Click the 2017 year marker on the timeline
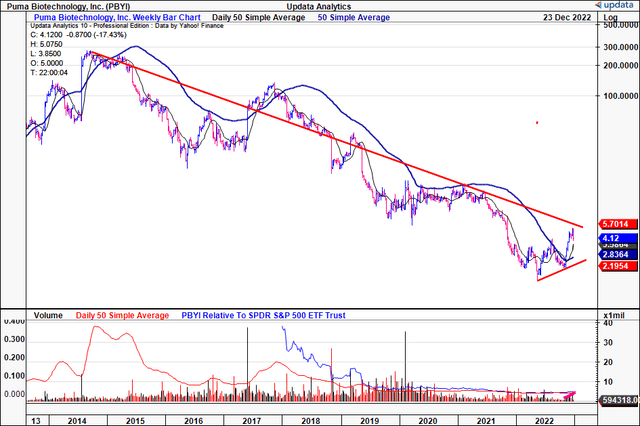 pyautogui.click(x=252, y=421)
